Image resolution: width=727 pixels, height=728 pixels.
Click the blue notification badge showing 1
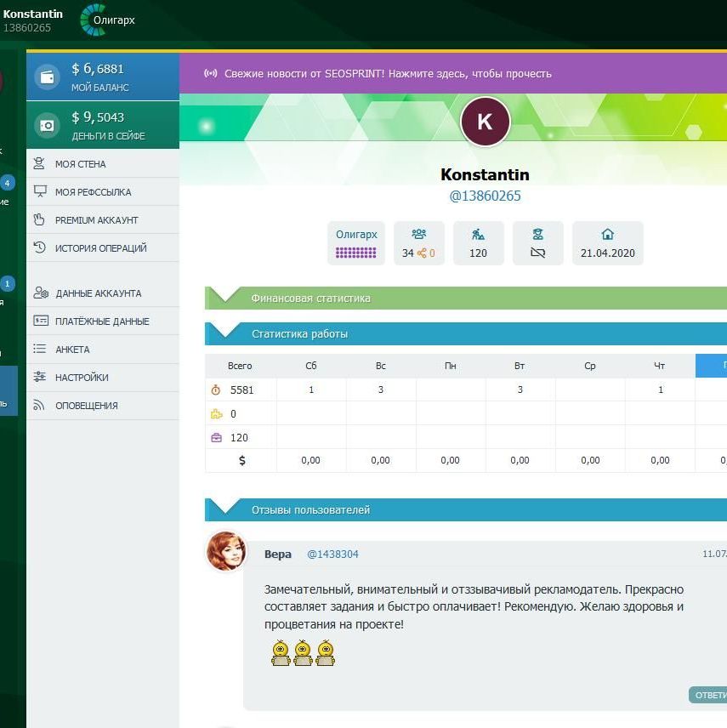point(8,284)
